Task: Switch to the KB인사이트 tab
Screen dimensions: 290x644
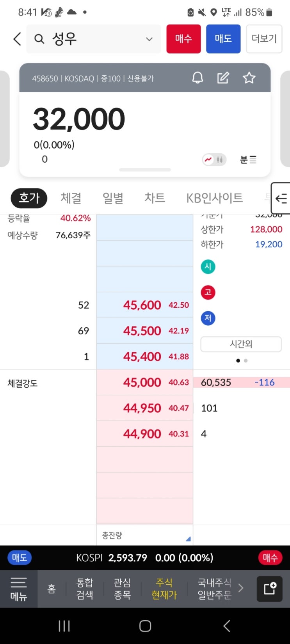Action: [x=214, y=198]
